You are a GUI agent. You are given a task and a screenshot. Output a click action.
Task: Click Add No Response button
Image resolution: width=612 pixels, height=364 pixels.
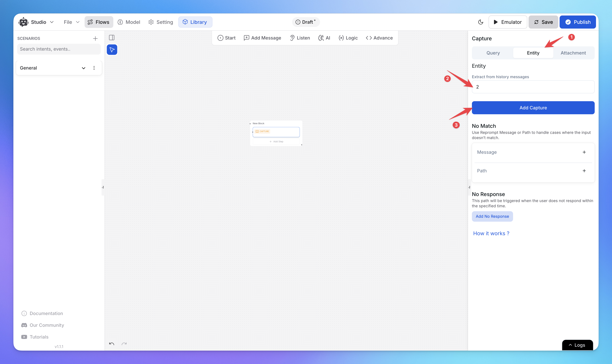coord(492,216)
